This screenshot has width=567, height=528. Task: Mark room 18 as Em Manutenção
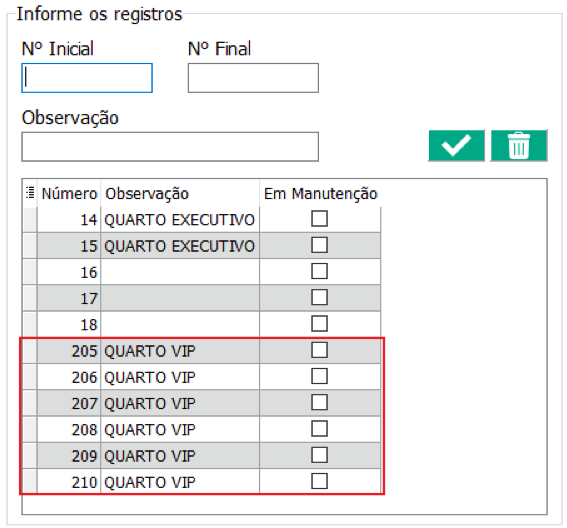pyautogui.click(x=319, y=324)
